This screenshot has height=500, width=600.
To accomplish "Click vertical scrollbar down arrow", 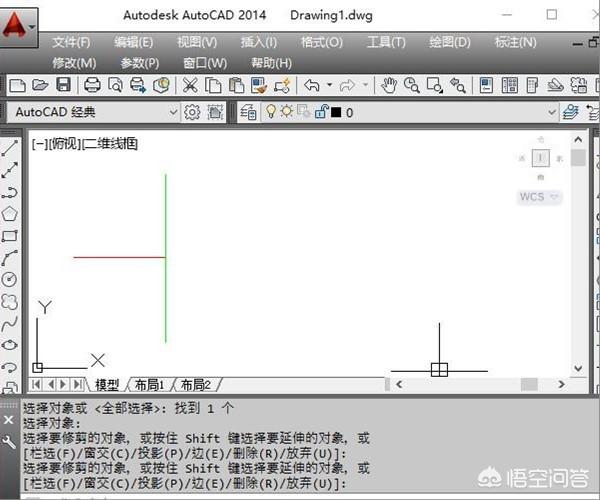I will click(578, 368).
